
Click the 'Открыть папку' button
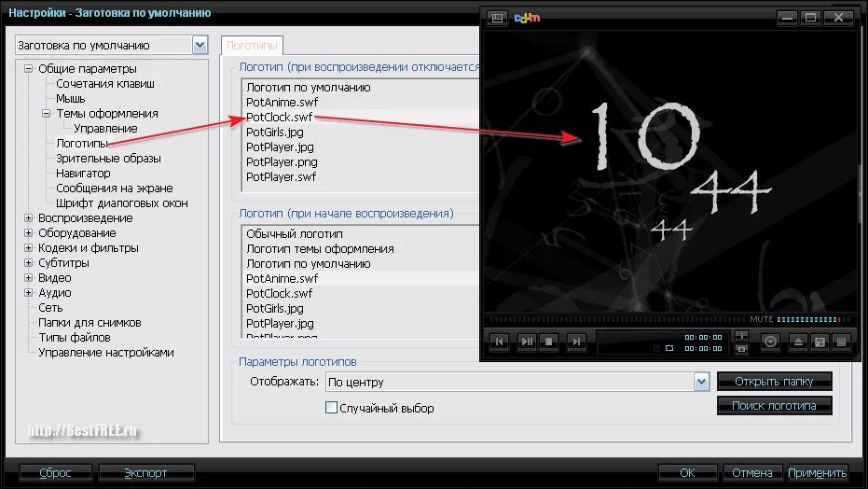(x=774, y=381)
